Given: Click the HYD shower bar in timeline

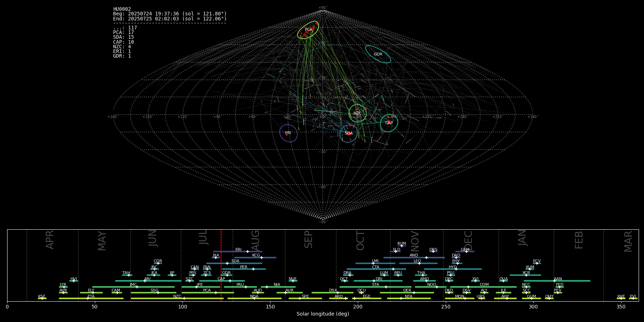Looking at the screenshot, I should pyautogui.click(x=453, y=269).
